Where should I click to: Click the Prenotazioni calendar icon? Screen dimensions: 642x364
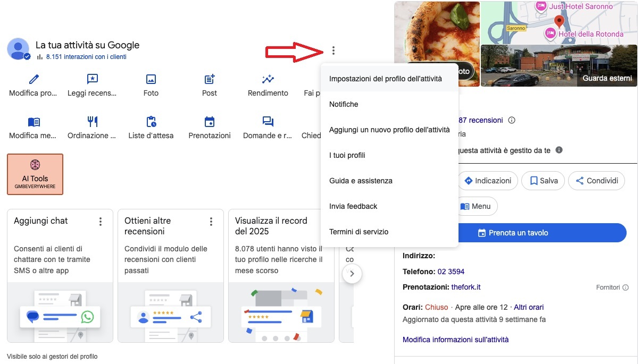(210, 122)
